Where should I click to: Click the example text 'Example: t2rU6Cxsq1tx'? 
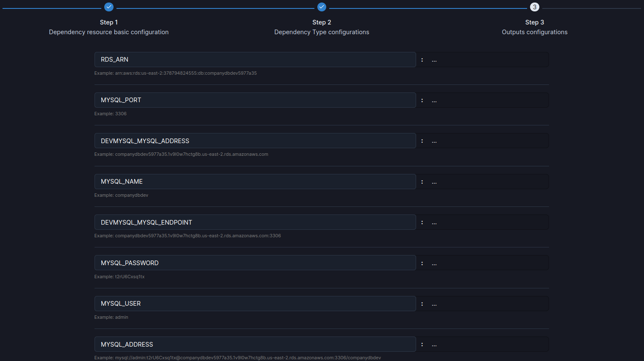(x=119, y=277)
